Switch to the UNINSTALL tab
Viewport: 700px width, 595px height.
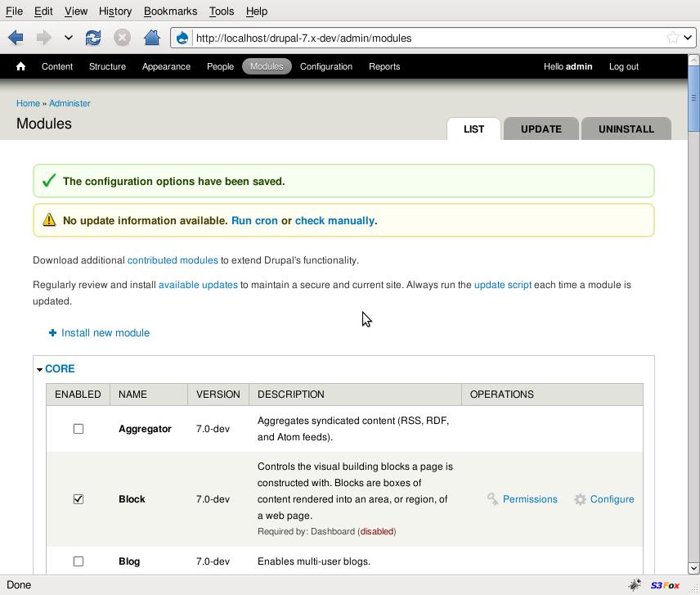(x=626, y=129)
